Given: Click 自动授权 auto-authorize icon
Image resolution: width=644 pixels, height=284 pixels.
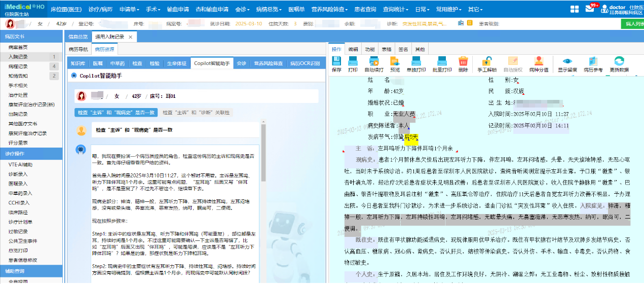Looking at the screenshot, I should [513, 61].
